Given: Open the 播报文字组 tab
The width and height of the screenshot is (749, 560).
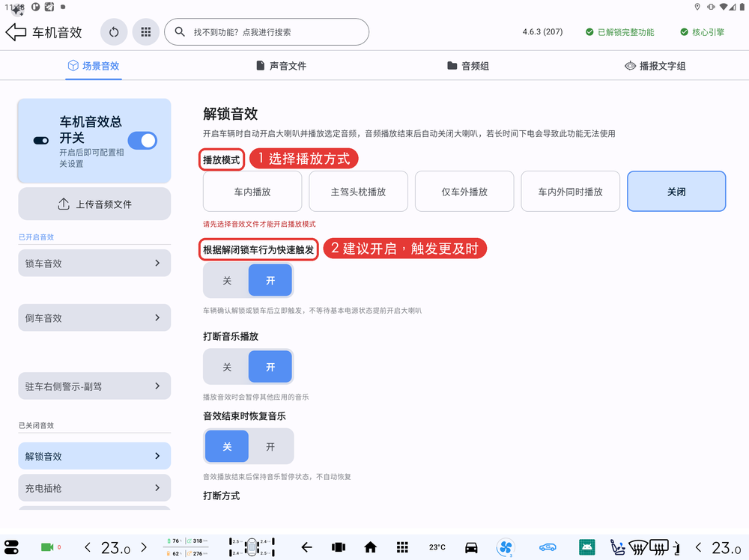Looking at the screenshot, I should click(655, 66).
